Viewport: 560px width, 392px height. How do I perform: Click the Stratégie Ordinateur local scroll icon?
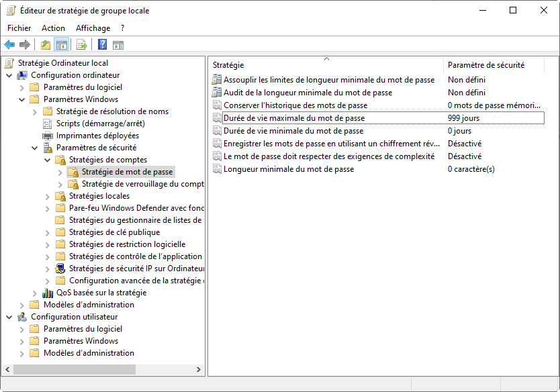click(x=9, y=63)
